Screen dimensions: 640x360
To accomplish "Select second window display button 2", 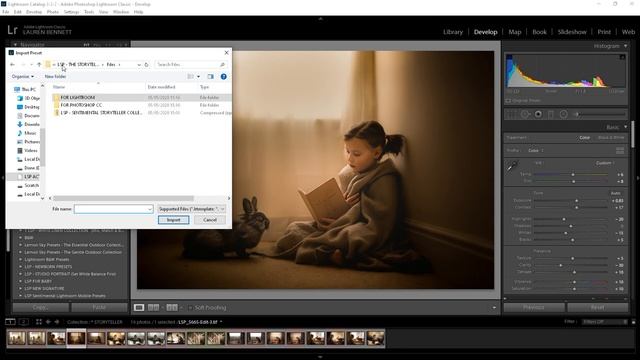I will click(x=24, y=322).
